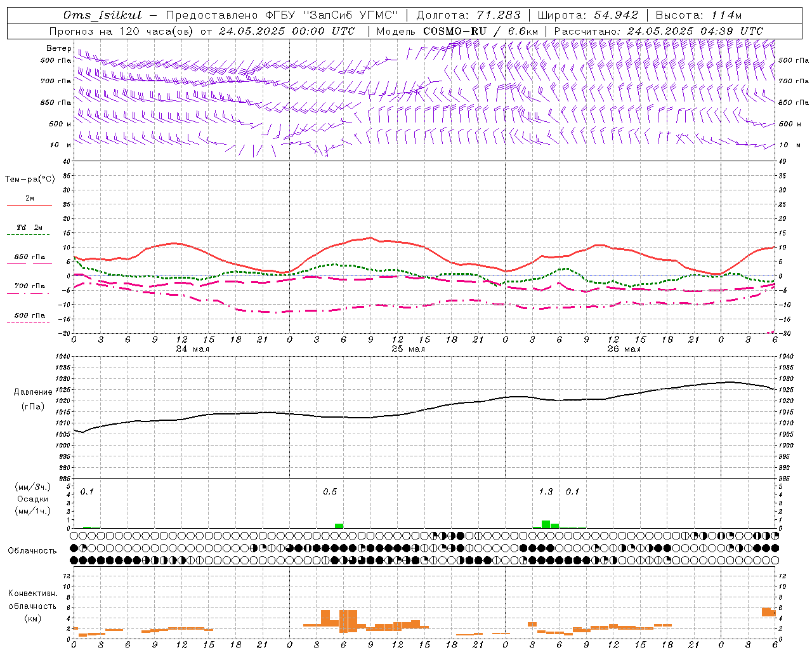This screenshot has height=650, width=812.
Task: Select the 1.3 precipitation total value
Action: (546, 492)
